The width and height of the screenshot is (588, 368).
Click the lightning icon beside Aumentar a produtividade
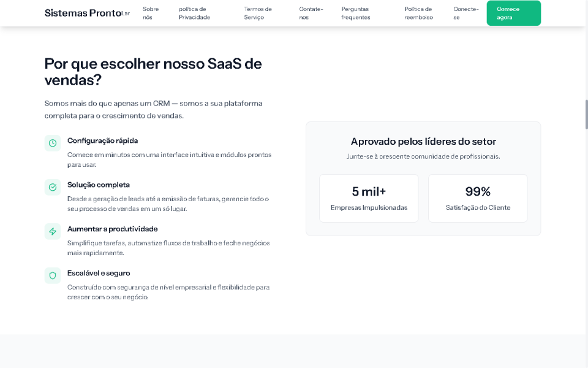pos(52,231)
